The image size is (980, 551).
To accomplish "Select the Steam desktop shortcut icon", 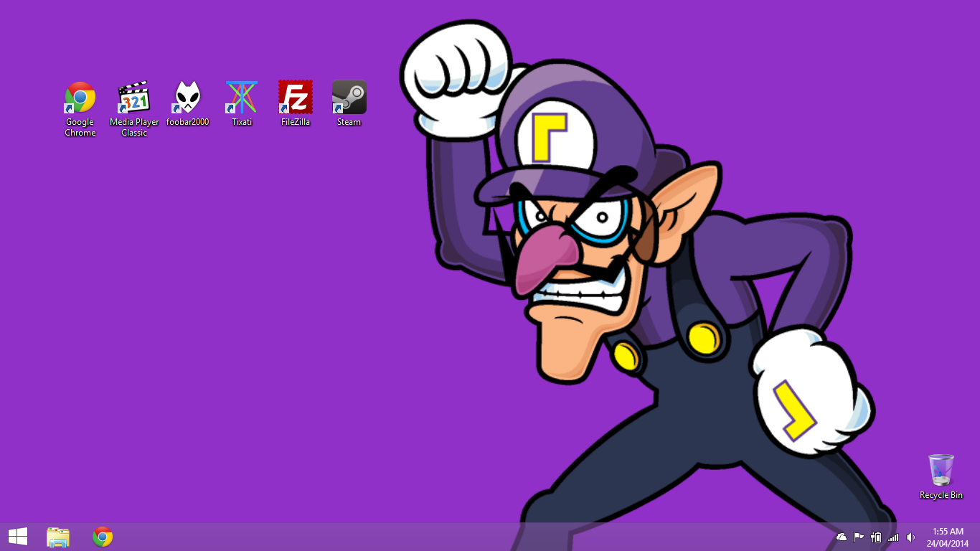I will pos(349,98).
